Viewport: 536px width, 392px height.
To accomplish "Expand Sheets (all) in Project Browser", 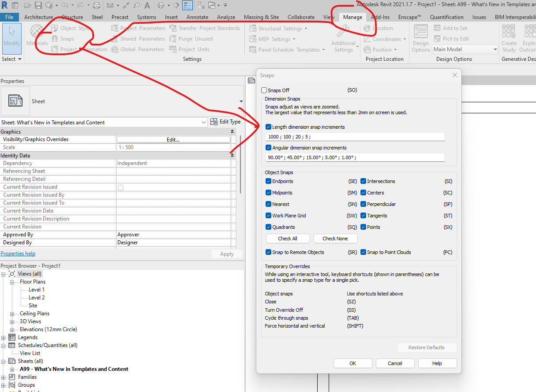I will (4, 361).
